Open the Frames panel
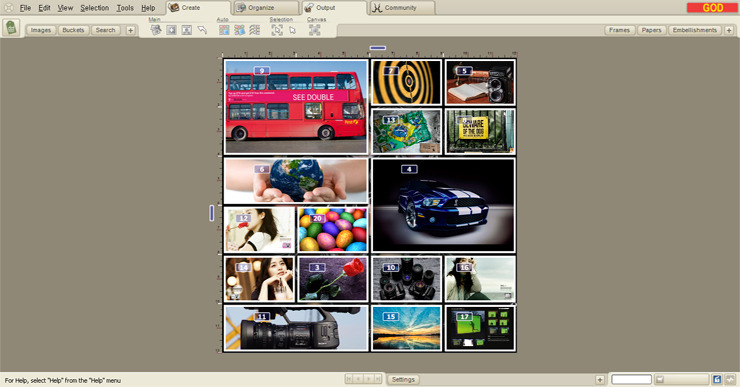The height and width of the screenshot is (387, 740). tap(619, 30)
